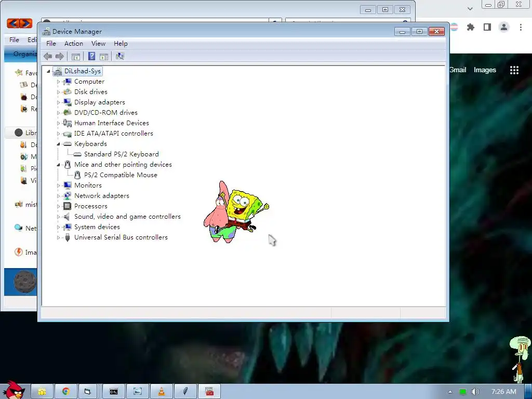Image resolution: width=532 pixels, height=399 pixels.
Task: Open the View menu in Device Manager
Action: 98,44
